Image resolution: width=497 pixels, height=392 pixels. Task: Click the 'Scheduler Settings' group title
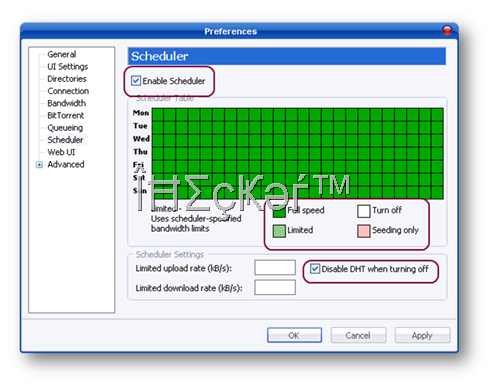click(170, 255)
